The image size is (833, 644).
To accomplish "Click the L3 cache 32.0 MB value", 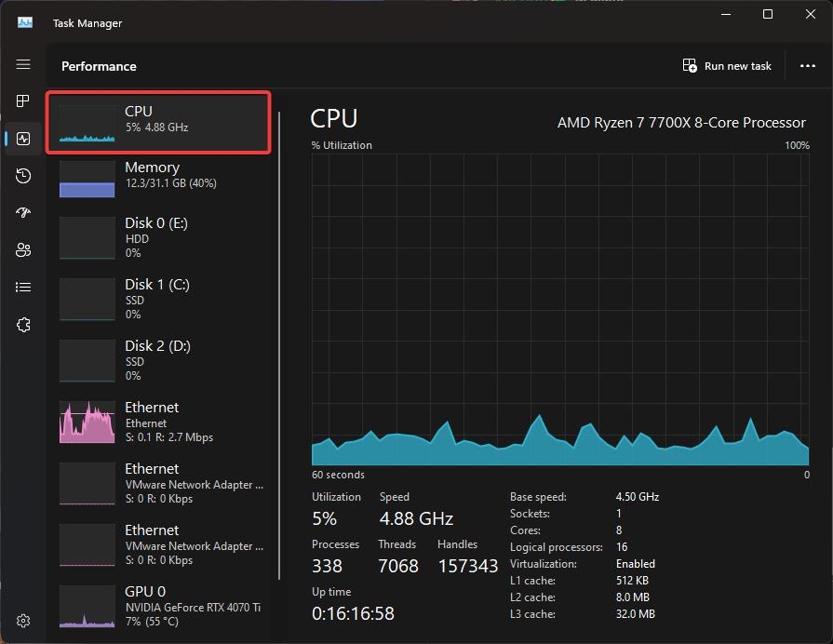I will [636, 613].
